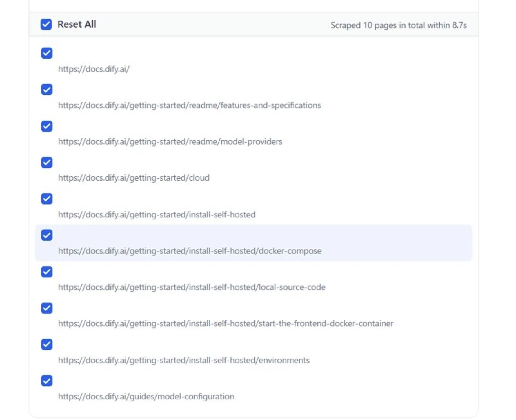Uncheck the docs.dify.ai root page checkbox

click(x=47, y=53)
